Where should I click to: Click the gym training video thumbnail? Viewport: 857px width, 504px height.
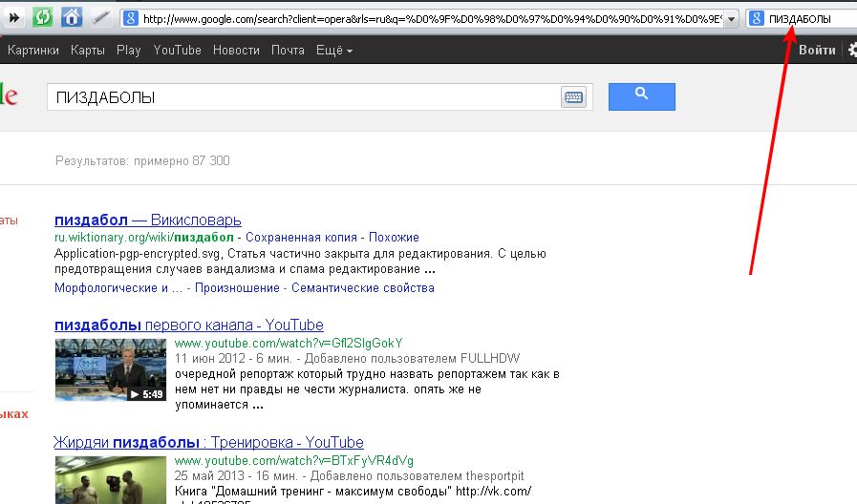pos(111,480)
